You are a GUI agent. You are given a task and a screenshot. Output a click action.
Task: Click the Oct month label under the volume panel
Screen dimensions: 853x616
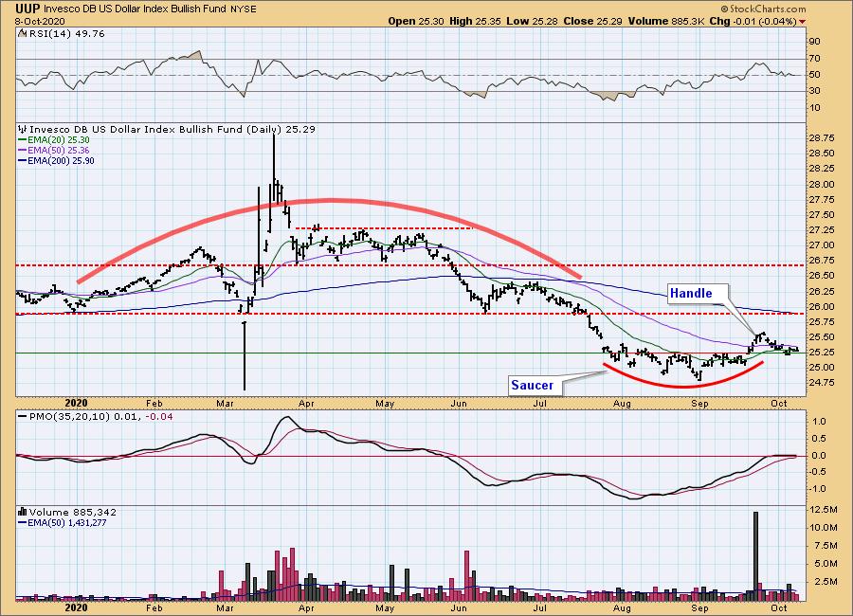tap(780, 607)
